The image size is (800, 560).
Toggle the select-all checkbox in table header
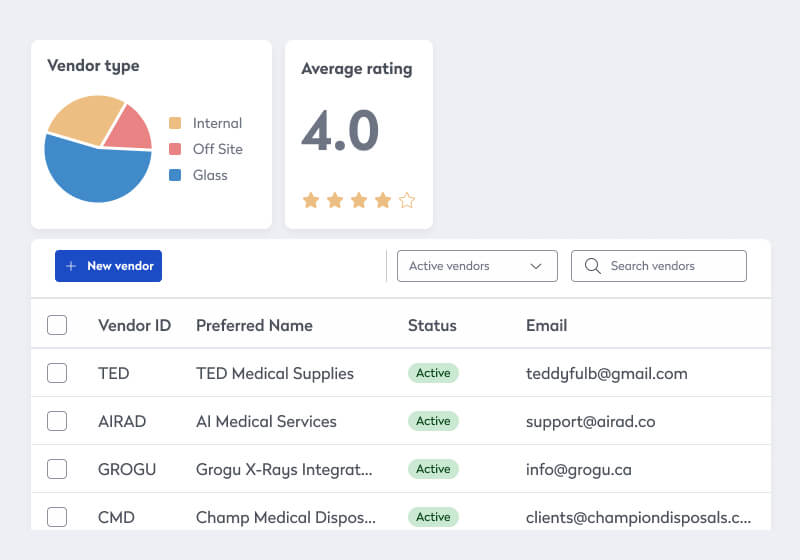point(57,325)
